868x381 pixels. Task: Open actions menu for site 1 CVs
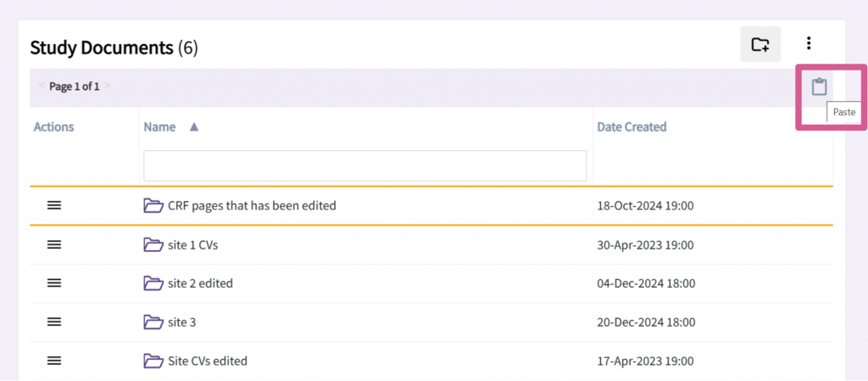[53, 244]
